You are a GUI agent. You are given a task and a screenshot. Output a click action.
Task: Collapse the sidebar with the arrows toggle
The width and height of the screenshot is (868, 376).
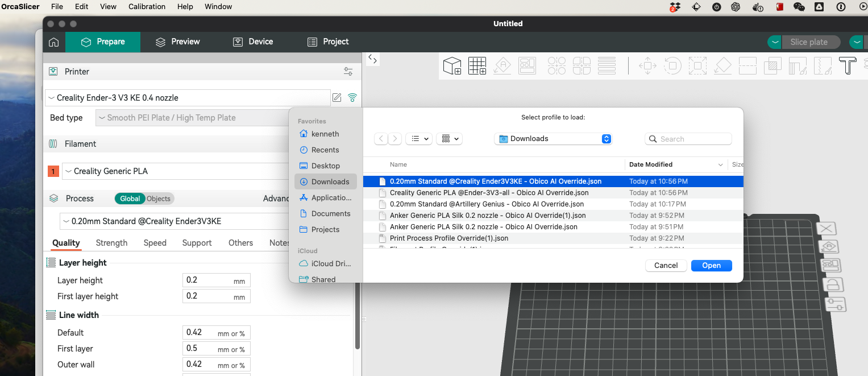pyautogui.click(x=372, y=58)
